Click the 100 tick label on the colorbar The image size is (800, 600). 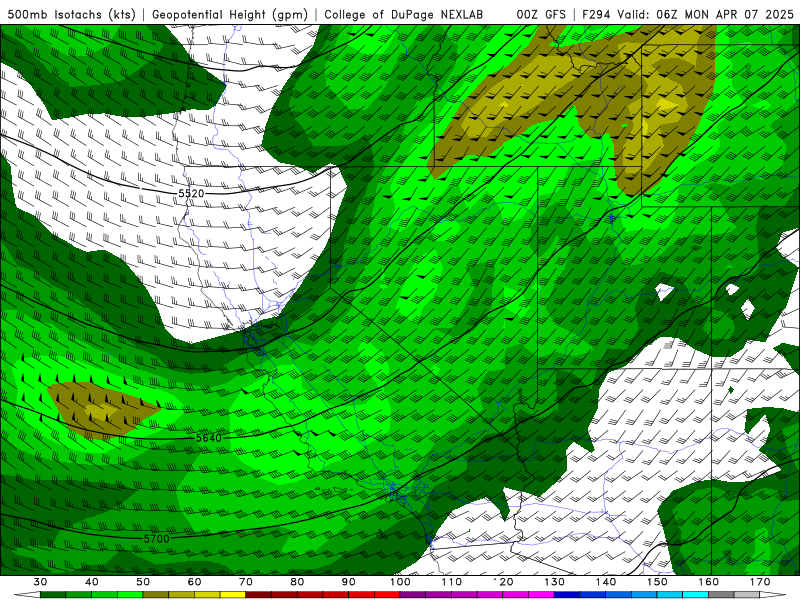pos(400,582)
